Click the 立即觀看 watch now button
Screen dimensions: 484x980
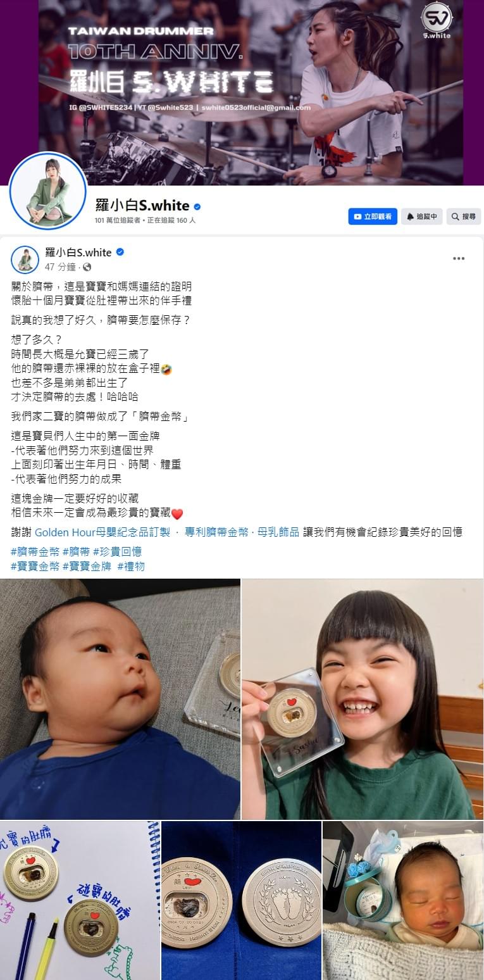373,217
